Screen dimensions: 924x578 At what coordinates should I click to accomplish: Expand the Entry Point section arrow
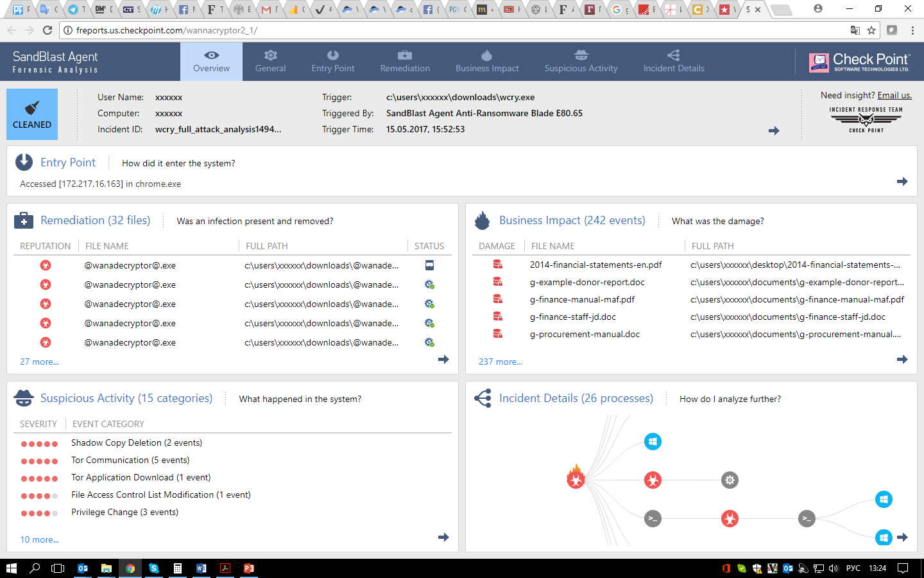tap(902, 182)
